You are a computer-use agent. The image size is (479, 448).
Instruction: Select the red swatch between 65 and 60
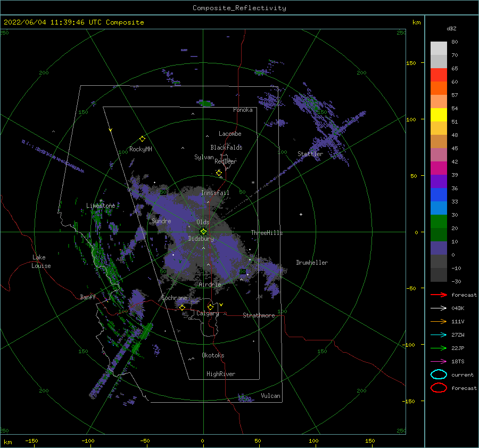pos(439,75)
